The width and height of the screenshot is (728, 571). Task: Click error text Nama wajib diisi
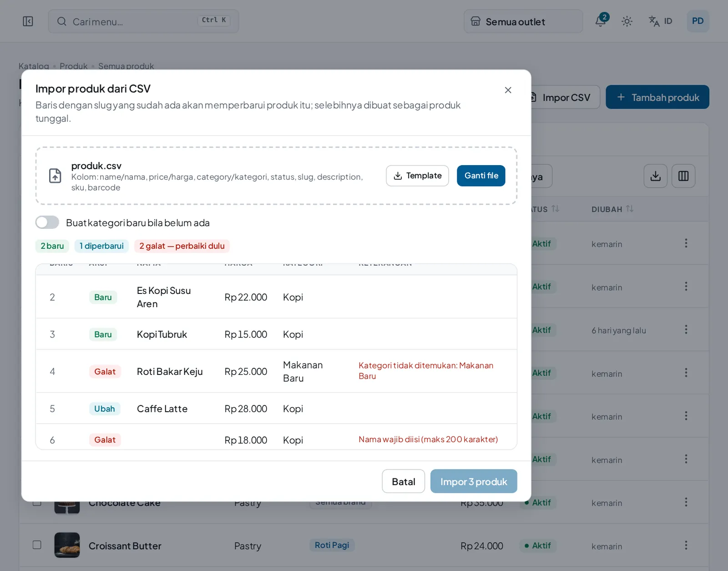click(x=428, y=440)
